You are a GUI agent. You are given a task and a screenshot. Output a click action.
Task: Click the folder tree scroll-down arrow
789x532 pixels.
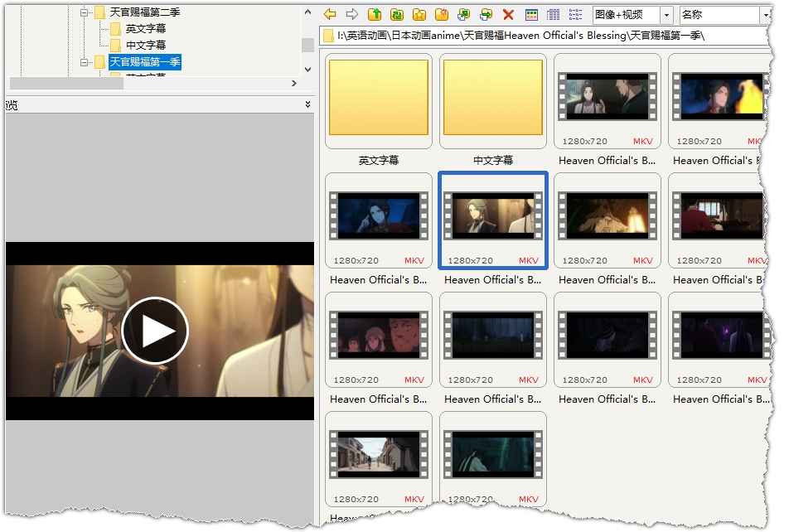click(x=308, y=69)
